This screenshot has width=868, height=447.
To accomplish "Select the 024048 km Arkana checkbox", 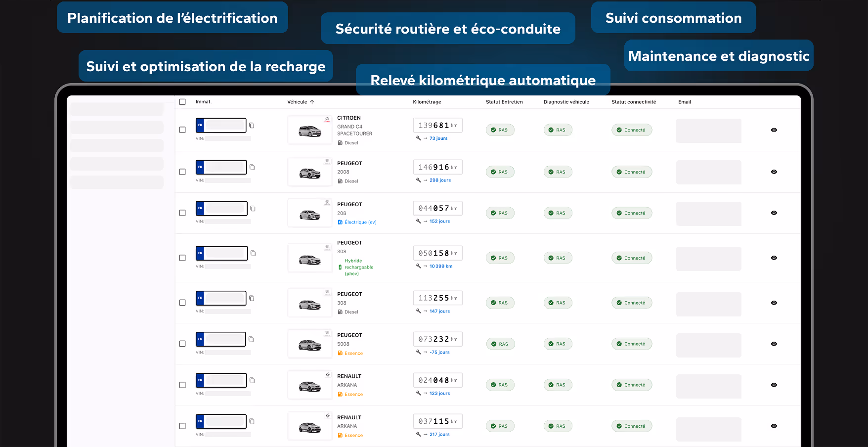I will (182, 385).
